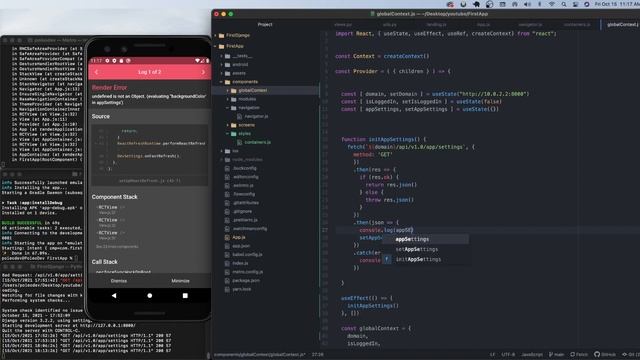640x360 pixels.
Task: Open metro.config.js in the project tree
Action: [248, 272]
